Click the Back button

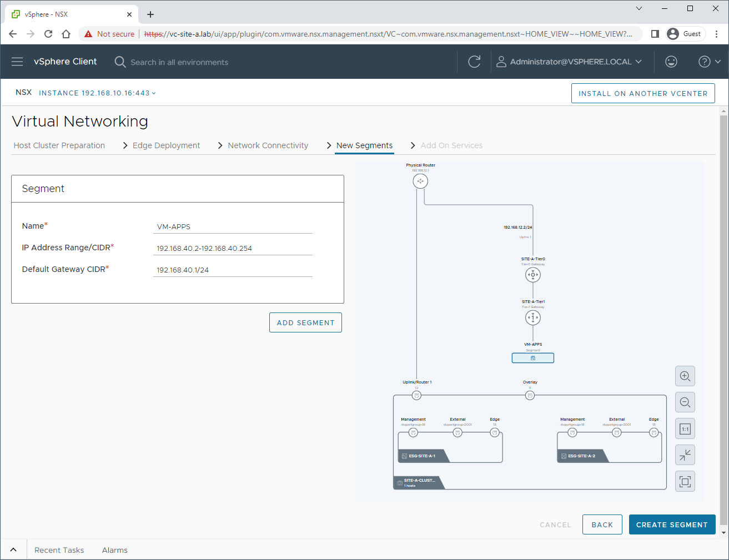coord(602,524)
